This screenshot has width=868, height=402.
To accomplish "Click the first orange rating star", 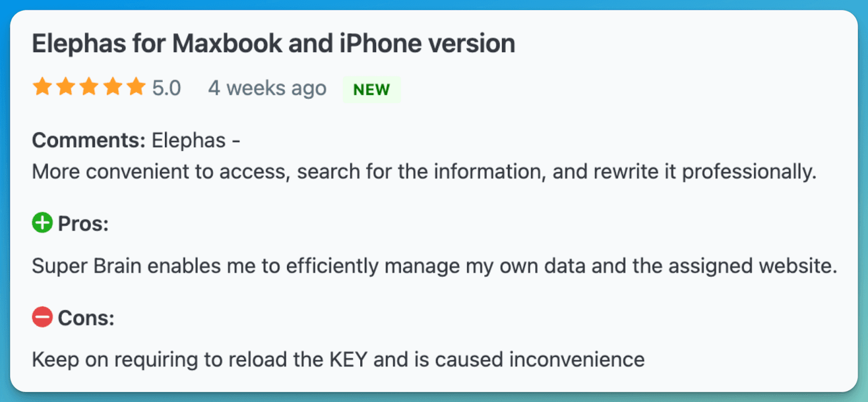I will click(x=42, y=87).
